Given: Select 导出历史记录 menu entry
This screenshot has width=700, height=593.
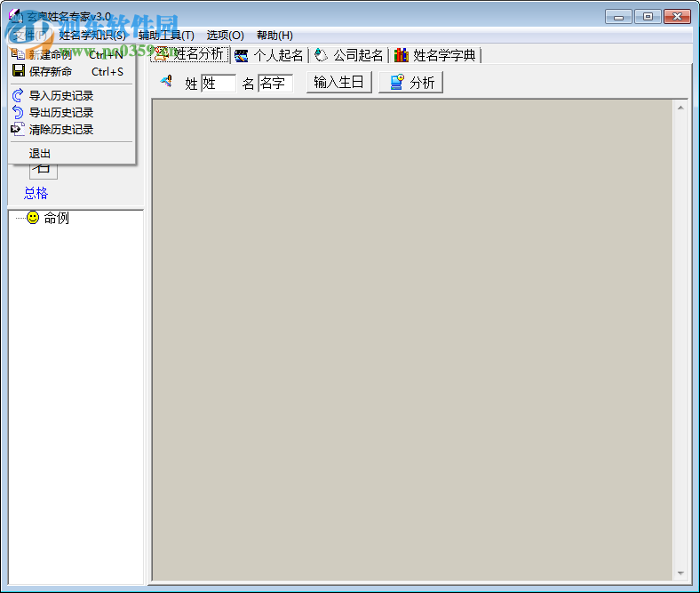Looking at the screenshot, I should 71,113.
